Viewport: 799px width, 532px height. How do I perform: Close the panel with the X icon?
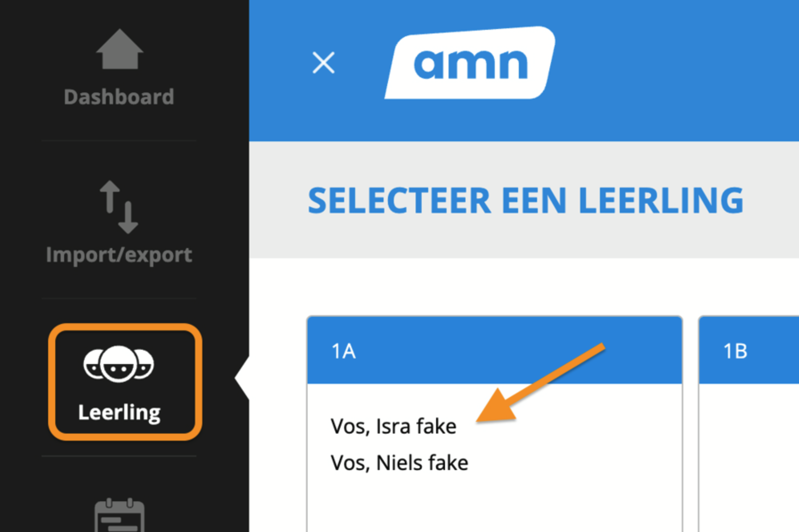point(323,62)
